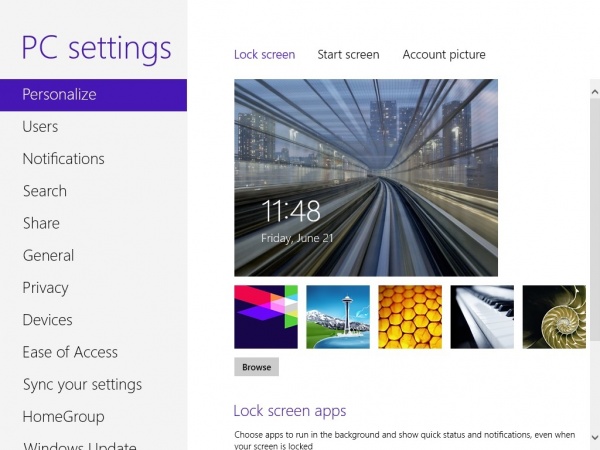The height and width of the screenshot is (450, 600).
Task: Open the Devices settings category
Action: click(47, 320)
